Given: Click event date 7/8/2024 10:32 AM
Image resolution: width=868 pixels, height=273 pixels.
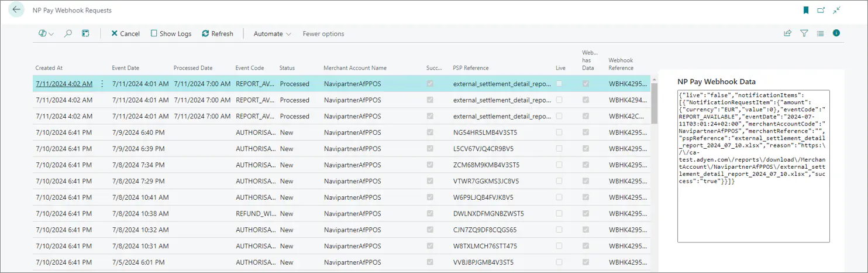Looking at the screenshot, I should [x=140, y=230].
